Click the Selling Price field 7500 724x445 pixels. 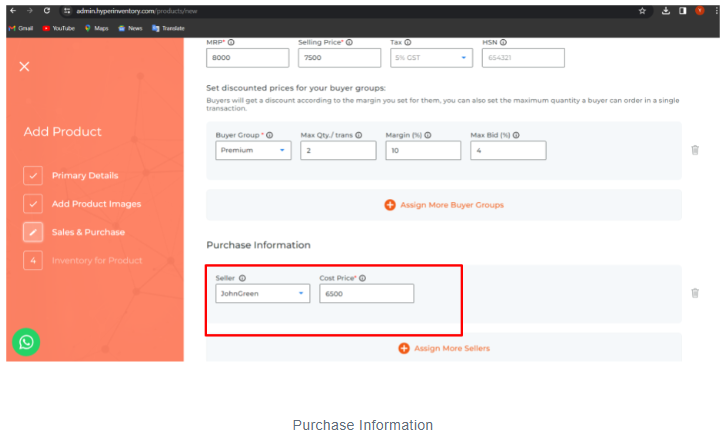(339, 58)
